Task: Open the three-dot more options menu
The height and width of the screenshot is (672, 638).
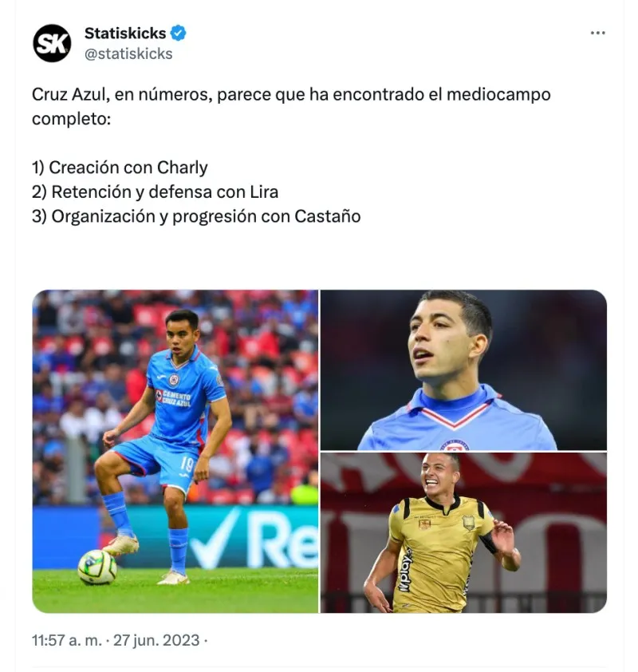Action: [x=597, y=33]
